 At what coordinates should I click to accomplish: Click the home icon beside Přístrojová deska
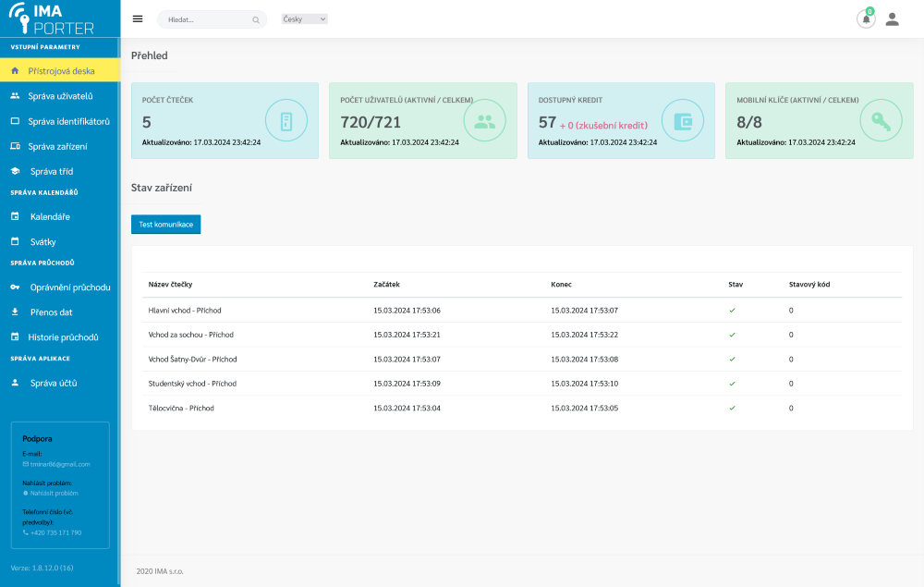[16, 71]
